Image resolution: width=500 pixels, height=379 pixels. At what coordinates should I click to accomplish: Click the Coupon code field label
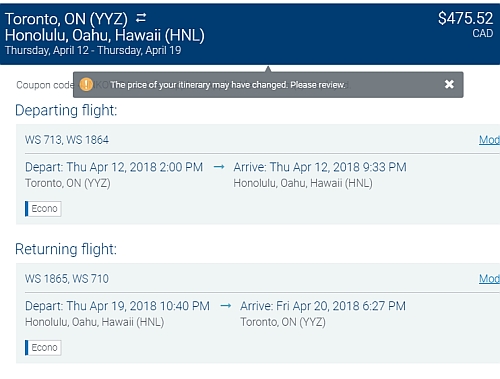(45, 85)
